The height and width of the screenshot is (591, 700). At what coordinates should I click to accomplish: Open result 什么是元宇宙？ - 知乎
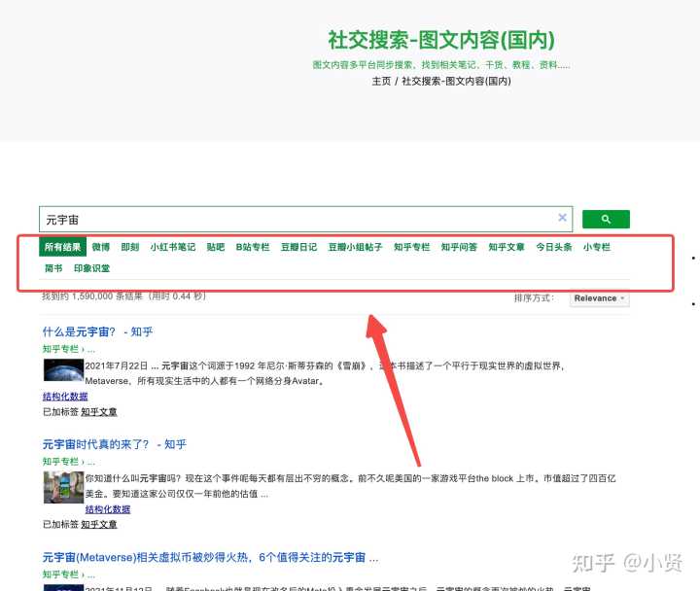(x=98, y=331)
